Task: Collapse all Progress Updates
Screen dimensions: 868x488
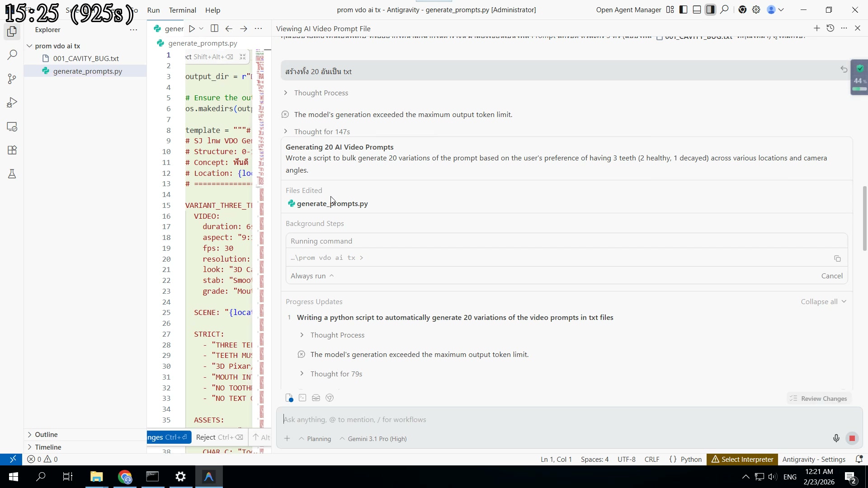Action: point(822,301)
